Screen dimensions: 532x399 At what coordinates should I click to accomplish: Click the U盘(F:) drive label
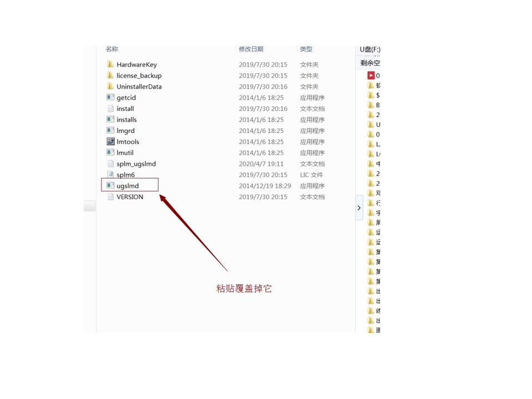[370, 49]
